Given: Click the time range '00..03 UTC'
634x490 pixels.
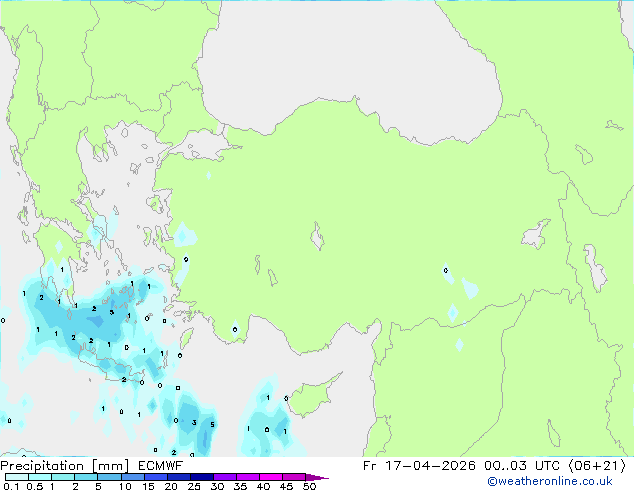Looking at the screenshot, I should point(522,466).
